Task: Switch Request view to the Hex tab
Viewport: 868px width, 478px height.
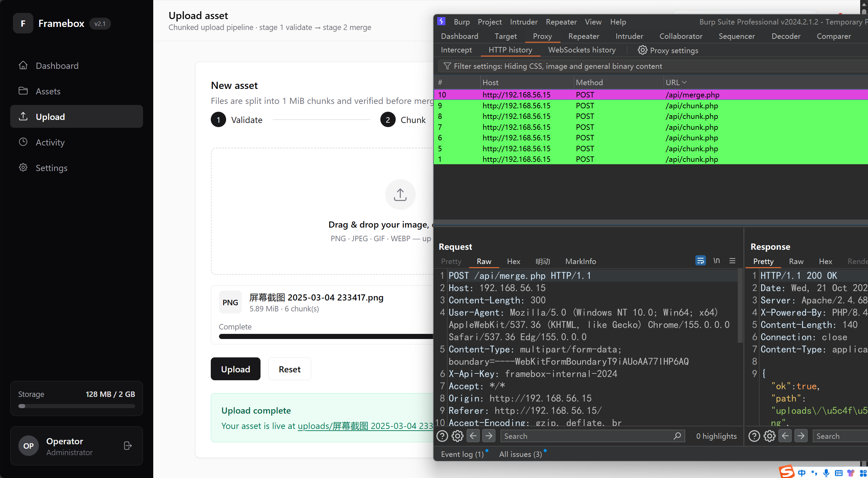Action: (514, 261)
